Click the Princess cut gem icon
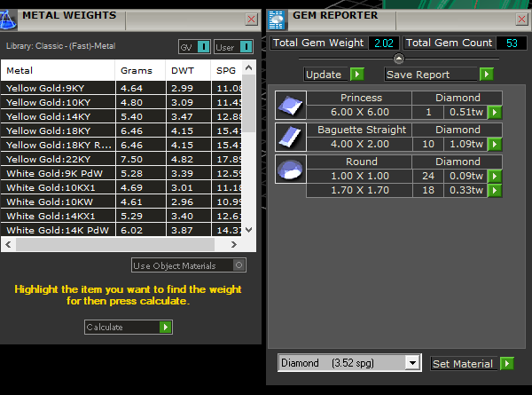The height and width of the screenshot is (395, 532). 289,106
